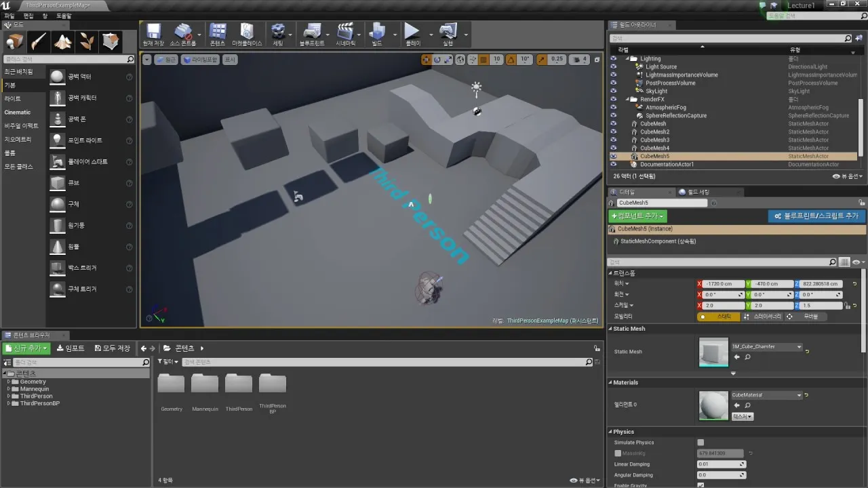Switch to the Paint mode brush icon
The height and width of the screenshot is (488, 868).
coord(39,42)
